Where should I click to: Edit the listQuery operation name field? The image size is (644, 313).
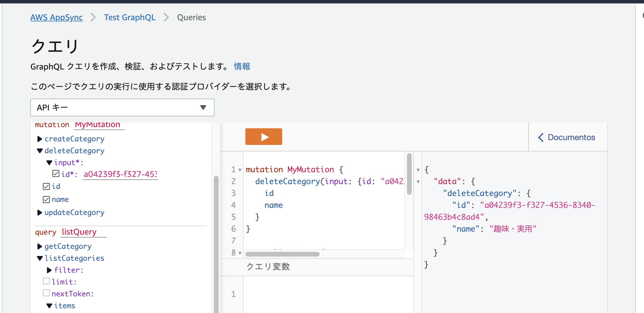click(x=84, y=232)
